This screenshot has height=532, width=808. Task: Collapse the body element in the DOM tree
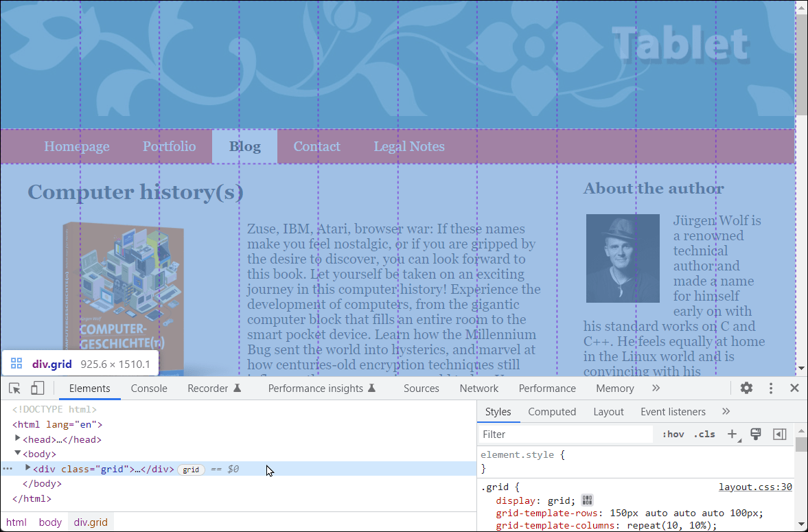[x=16, y=453]
